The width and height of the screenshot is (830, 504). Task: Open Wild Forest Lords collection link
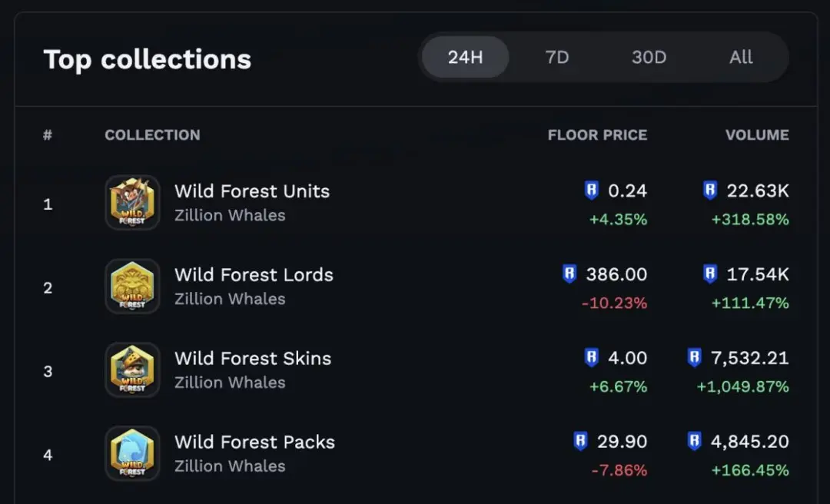coord(254,275)
